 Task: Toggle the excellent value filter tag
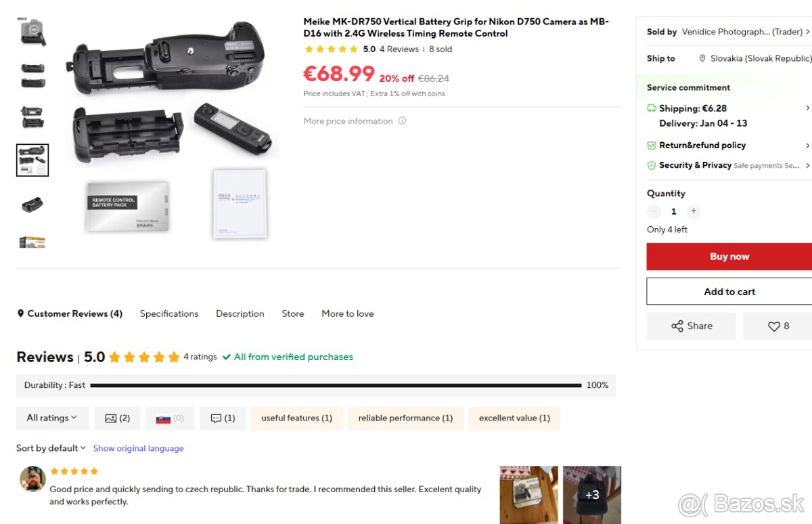tap(514, 418)
